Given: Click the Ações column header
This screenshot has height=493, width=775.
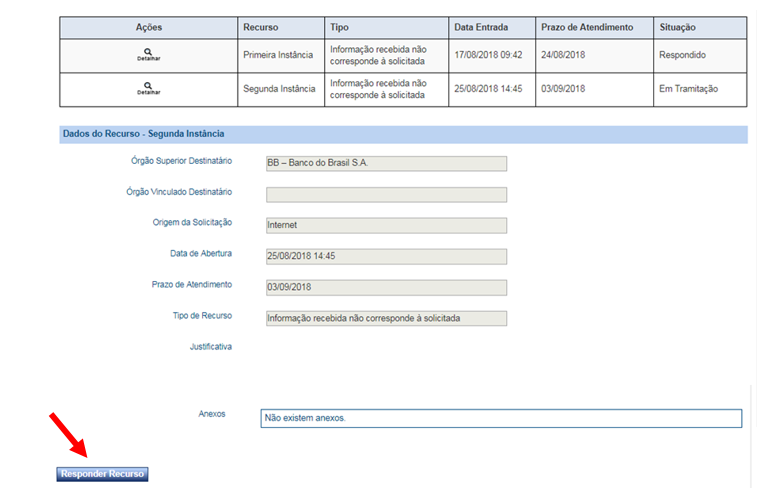Looking at the screenshot, I should pyautogui.click(x=148, y=27).
